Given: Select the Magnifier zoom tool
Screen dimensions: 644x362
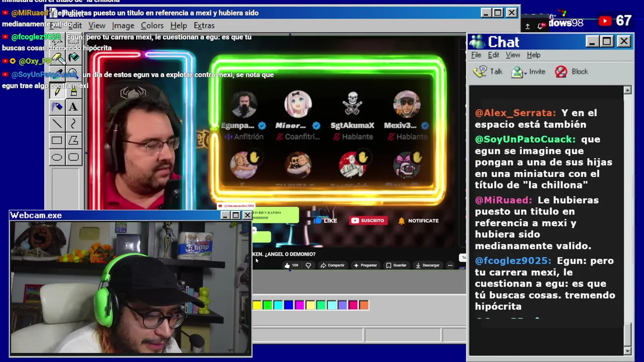Looking at the screenshot, I should coord(73,74).
